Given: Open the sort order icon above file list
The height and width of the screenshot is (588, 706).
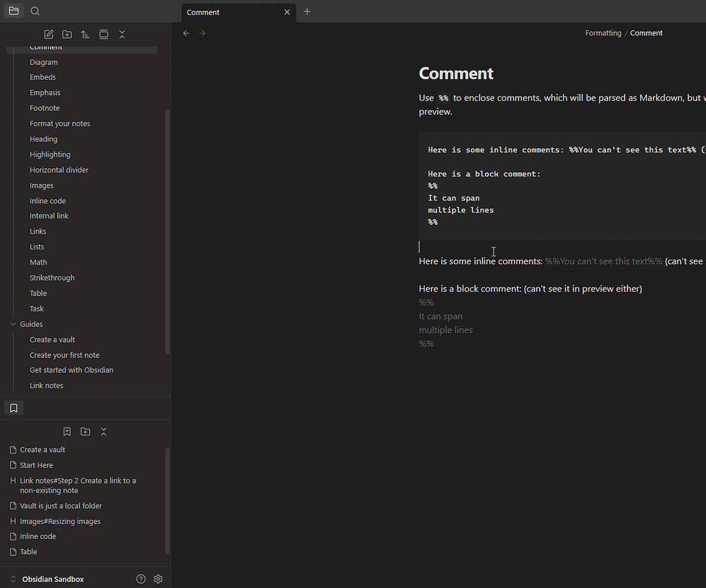Looking at the screenshot, I should click(85, 34).
